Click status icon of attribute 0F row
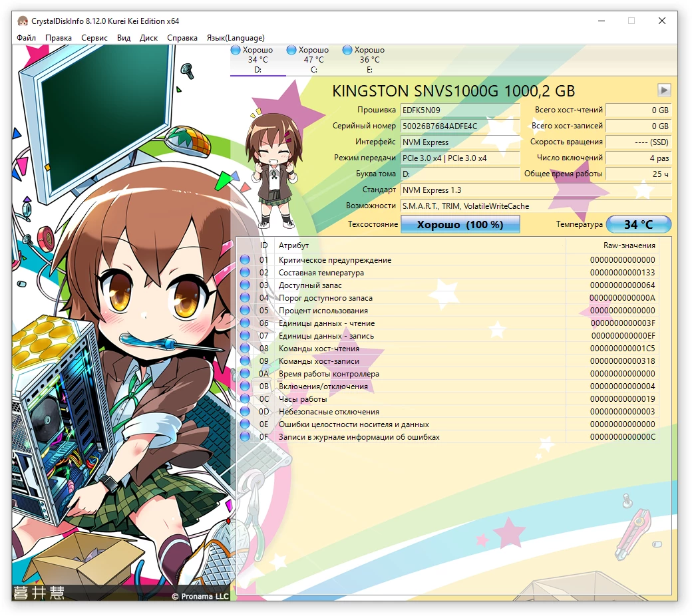Screen dimensions: 692x616 tap(245, 437)
